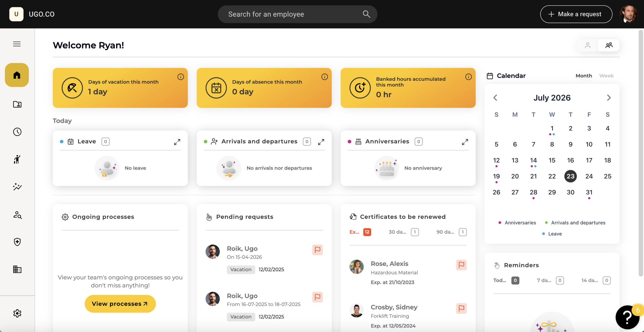Screen dimensions: 644x332
Task: Select July 1 in the calendar
Action: pyautogui.click(x=552, y=129)
